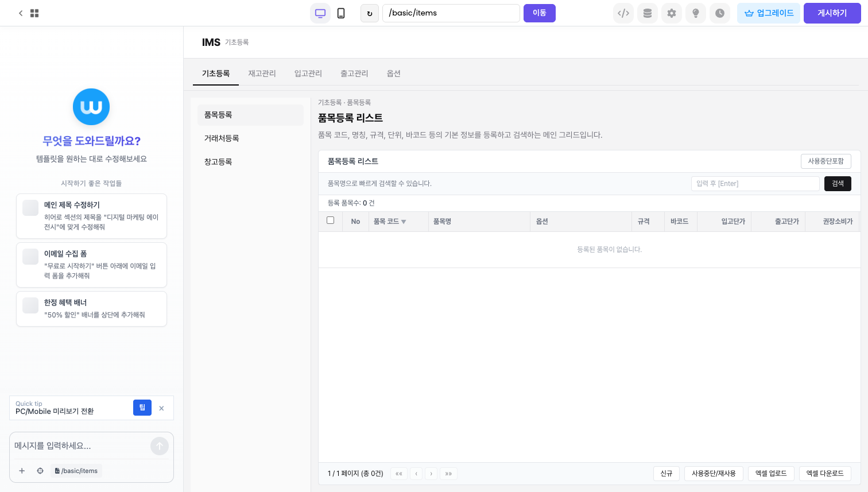
Task: Click the 게시하기 publish button
Action: 832,13
